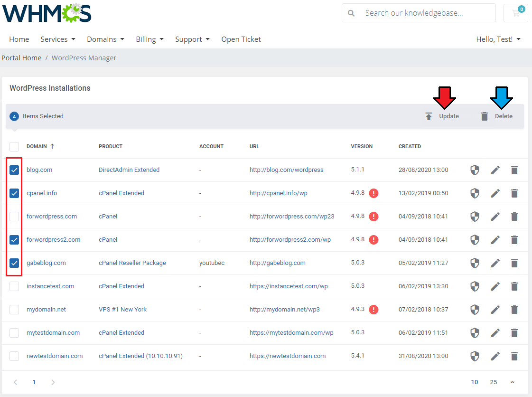Click the Delete mass action button

pyautogui.click(x=497, y=116)
